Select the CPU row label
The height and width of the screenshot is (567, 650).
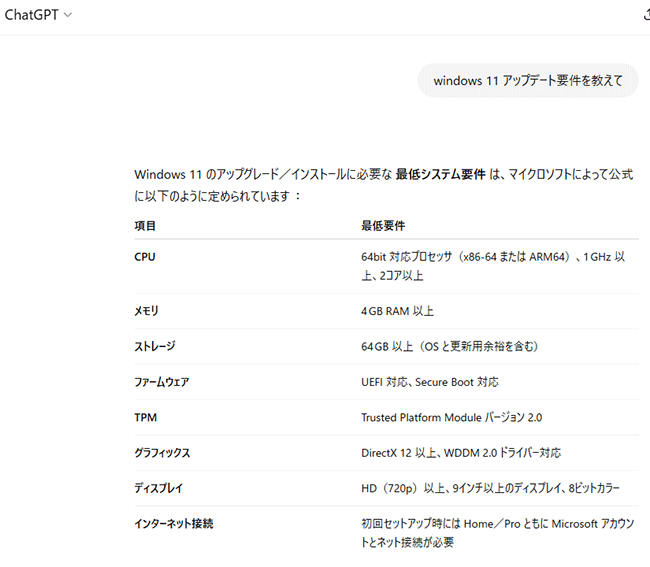click(145, 257)
